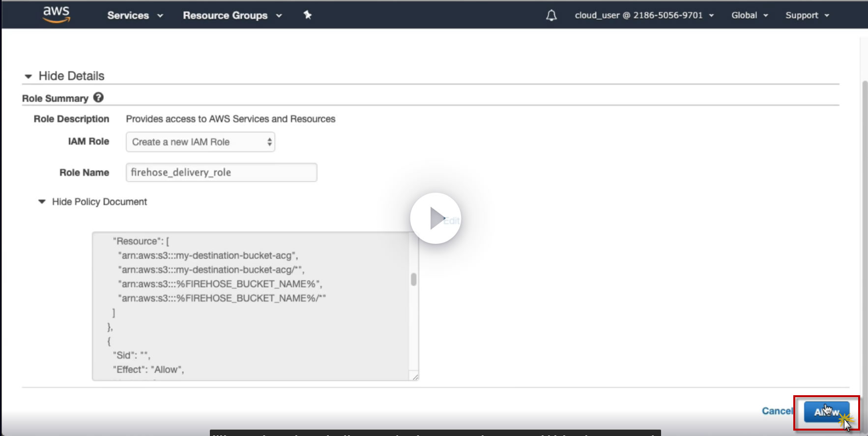Viewport: 868px width, 436px height.
Task: Expand the cloud_user account dropdown
Action: [644, 16]
